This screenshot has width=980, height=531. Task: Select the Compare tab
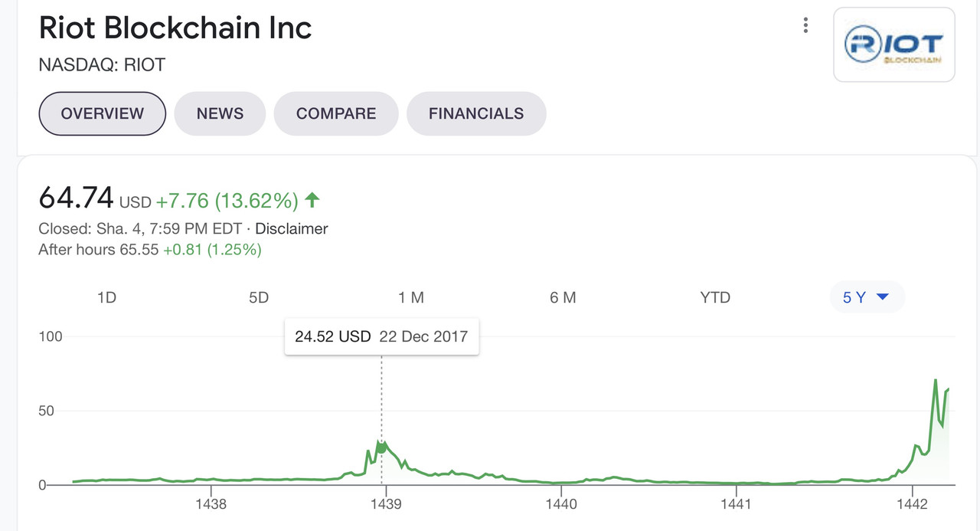pyautogui.click(x=336, y=113)
